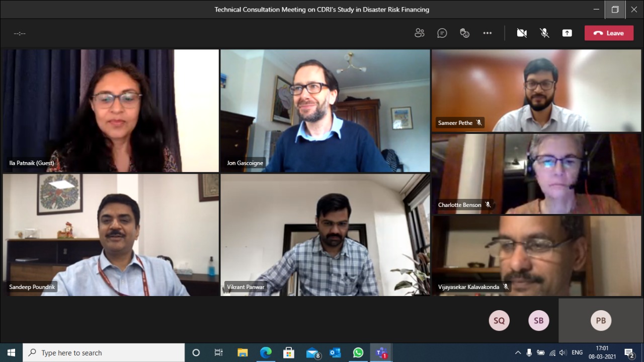Turn camera on in meeting toolbar
This screenshot has width=644, height=362.
(x=522, y=33)
